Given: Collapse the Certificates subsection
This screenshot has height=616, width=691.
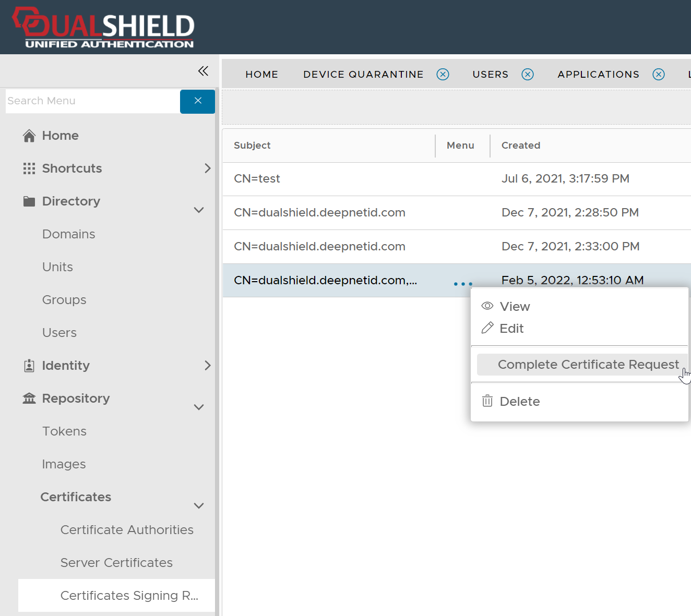Looking at the screenshot, I should 199,505.
